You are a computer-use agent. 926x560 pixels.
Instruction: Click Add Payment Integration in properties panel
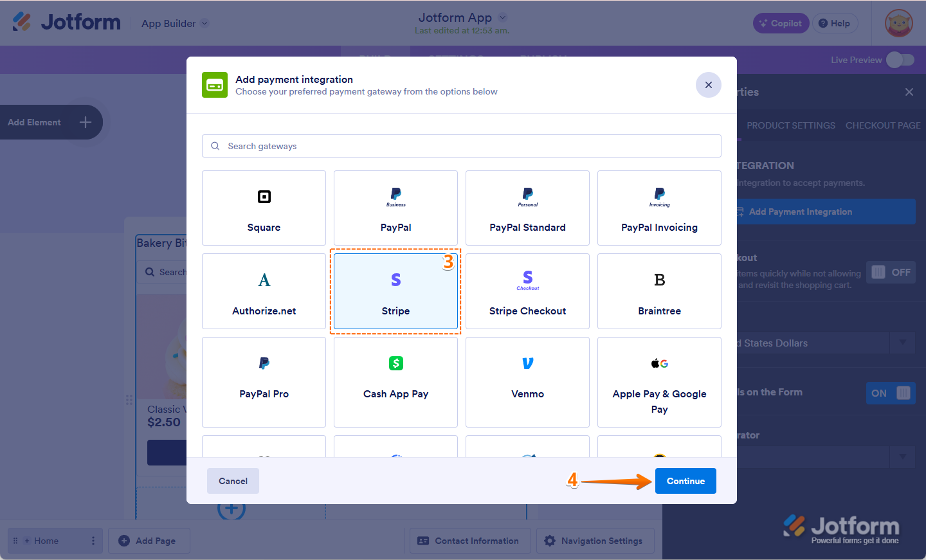coord(826,212)
